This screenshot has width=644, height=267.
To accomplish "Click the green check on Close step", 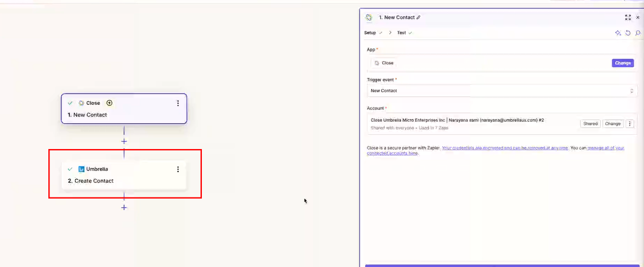I will click(x=70, y=103).
